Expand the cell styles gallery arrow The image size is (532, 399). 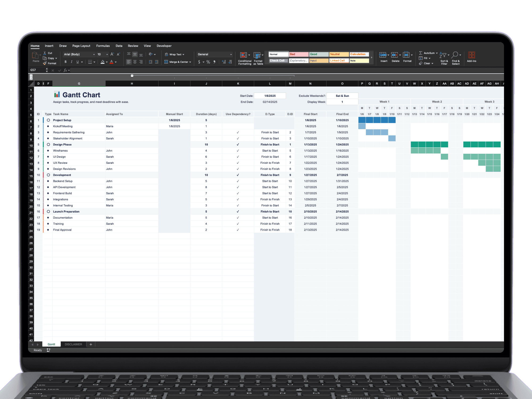(372, 57)
